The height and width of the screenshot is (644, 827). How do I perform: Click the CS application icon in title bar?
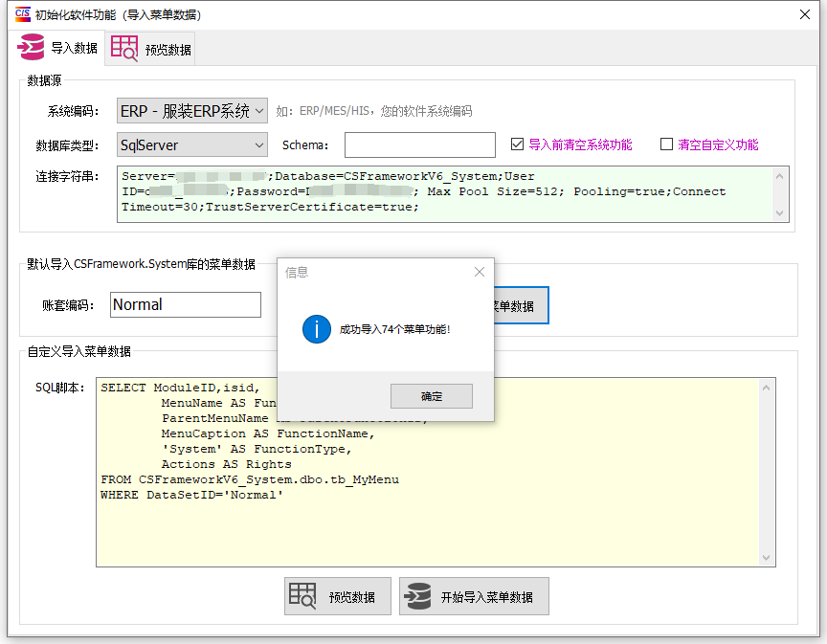[23, 14]
